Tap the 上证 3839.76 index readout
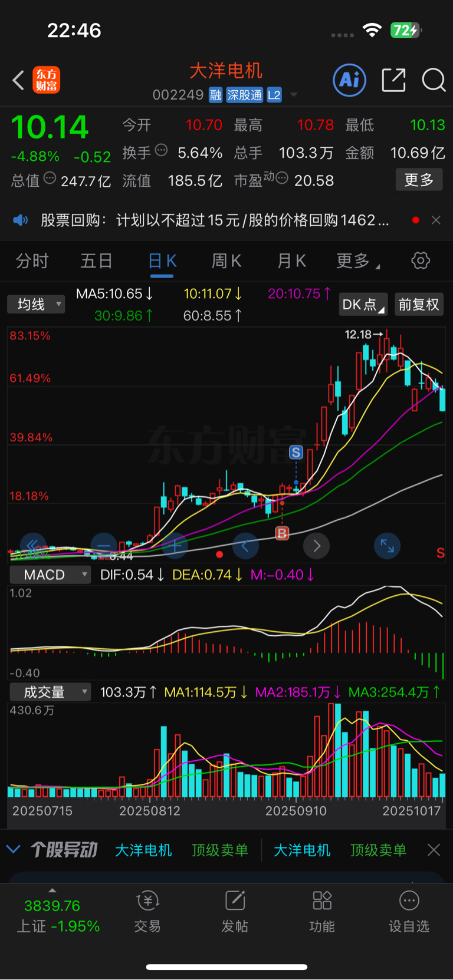 58,916
